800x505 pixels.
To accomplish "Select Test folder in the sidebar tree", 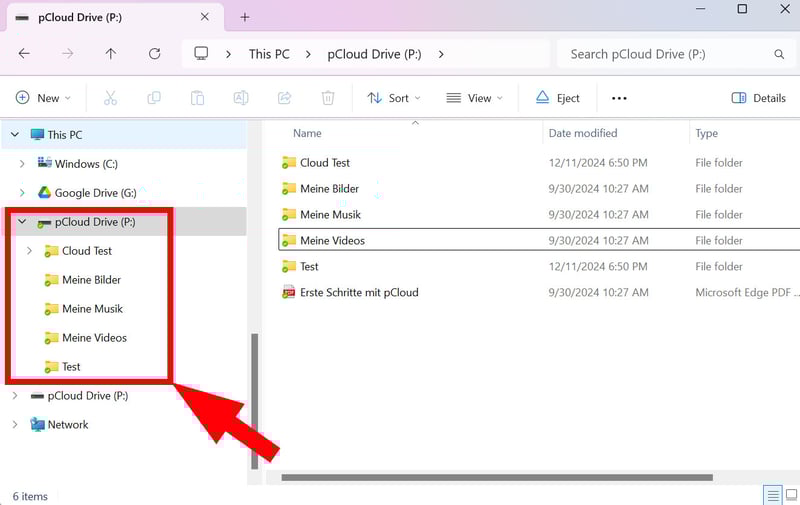I will tap(71, 367).
